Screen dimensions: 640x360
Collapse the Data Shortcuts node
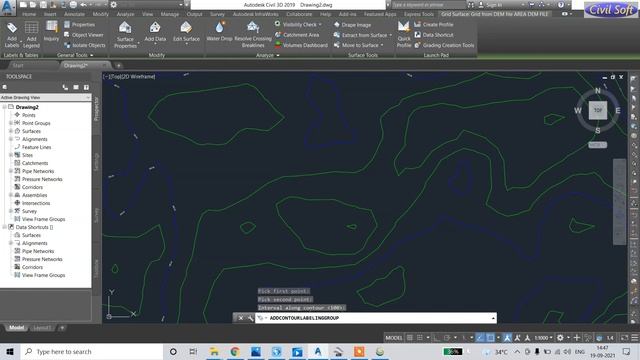(5, 227)
